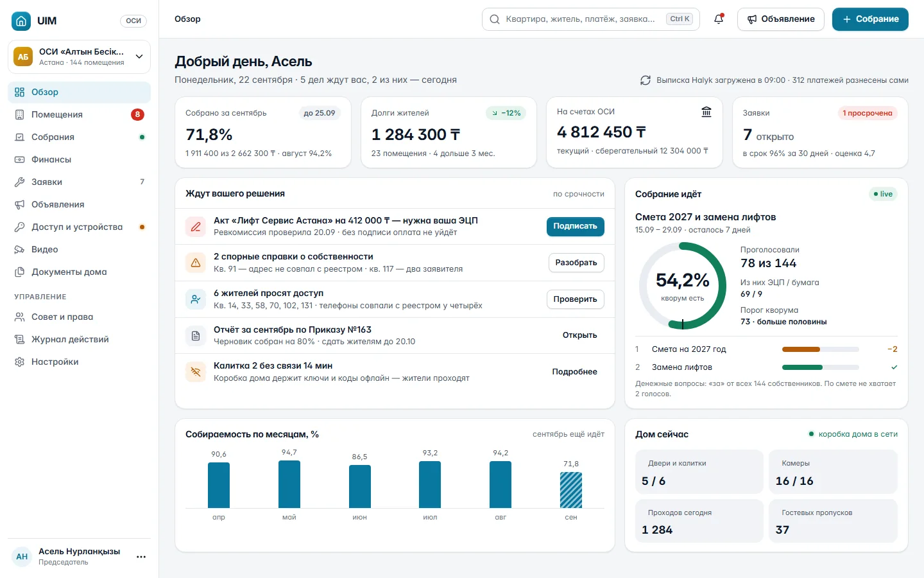
Task: Click the Заявки wrench icon in sidebar
Action: [x=19, y=182]
